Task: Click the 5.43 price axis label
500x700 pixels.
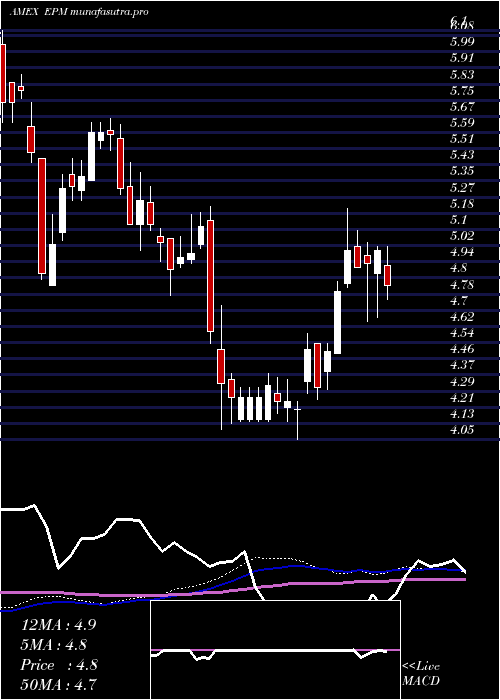Action: pos(462,154)
